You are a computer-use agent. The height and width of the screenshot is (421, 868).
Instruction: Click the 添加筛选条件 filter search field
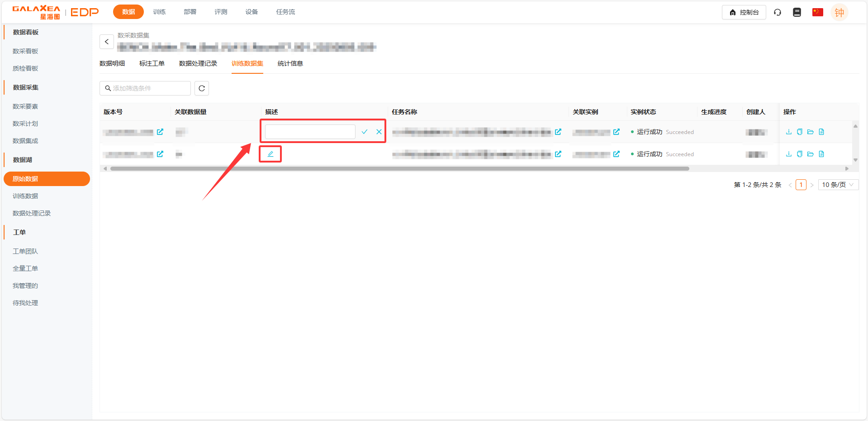[145, 88]
